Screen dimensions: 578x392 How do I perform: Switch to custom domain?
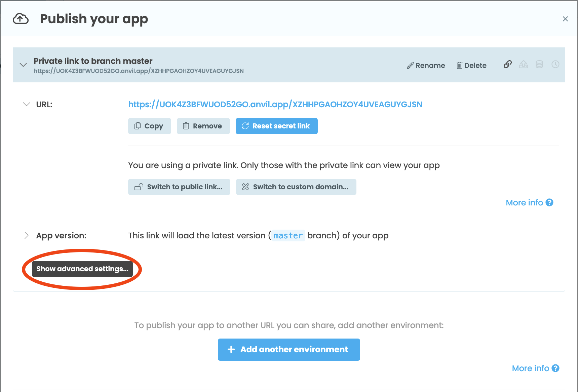(296, 187)
